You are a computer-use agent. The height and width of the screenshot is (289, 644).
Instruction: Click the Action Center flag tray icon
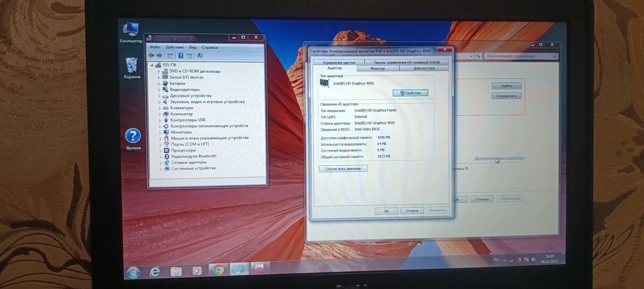coord(526,260)
